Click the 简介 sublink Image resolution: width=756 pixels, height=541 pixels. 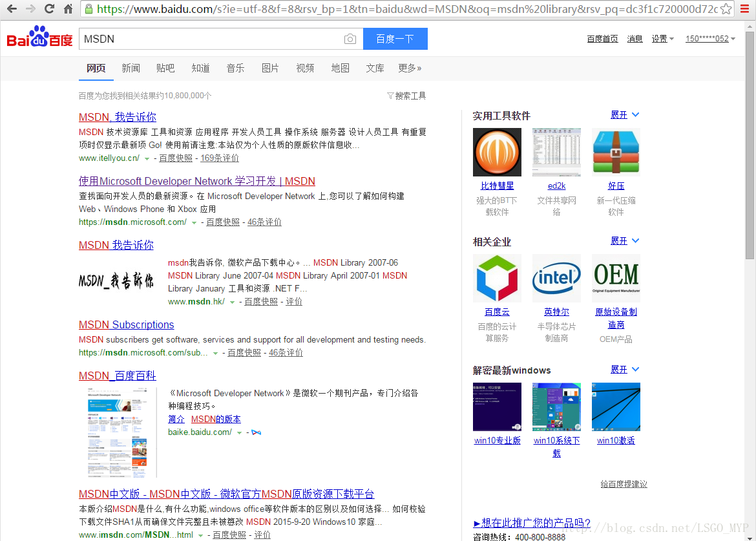pyautogui.click(x=176, y=419)
